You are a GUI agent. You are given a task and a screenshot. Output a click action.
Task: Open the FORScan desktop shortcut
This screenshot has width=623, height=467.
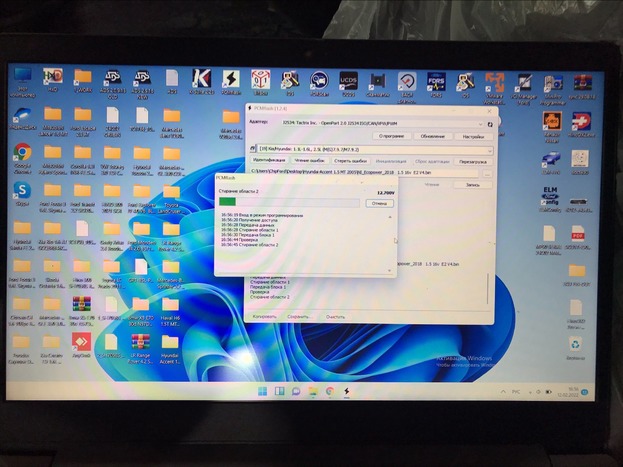tap(436, 80)
